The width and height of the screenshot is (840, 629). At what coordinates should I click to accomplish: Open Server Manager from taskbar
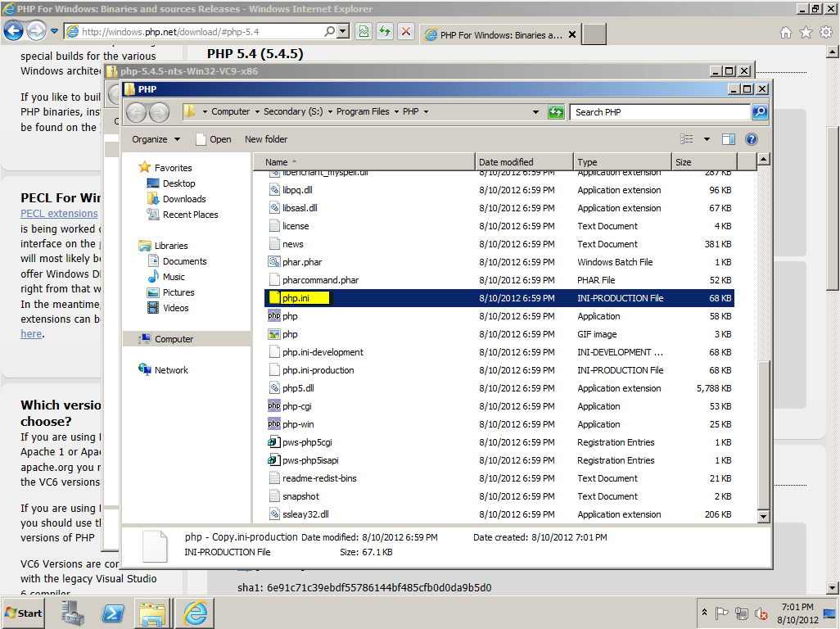[73, 613]
